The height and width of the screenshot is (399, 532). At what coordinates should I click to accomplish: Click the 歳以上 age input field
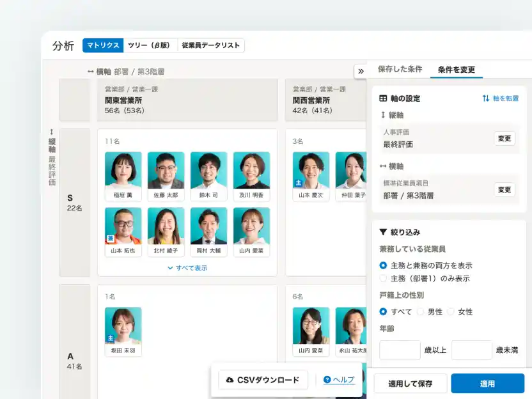coord(399,350)
